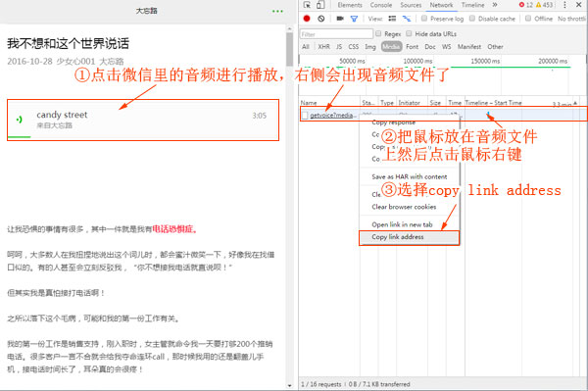Open the No throttling dropdown
Screen dimensions: 588x391
572,19
